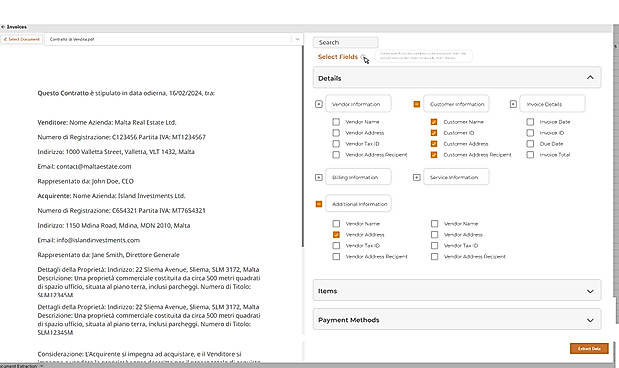Click the expand icon beside Billing Information

tap(319, 177)
